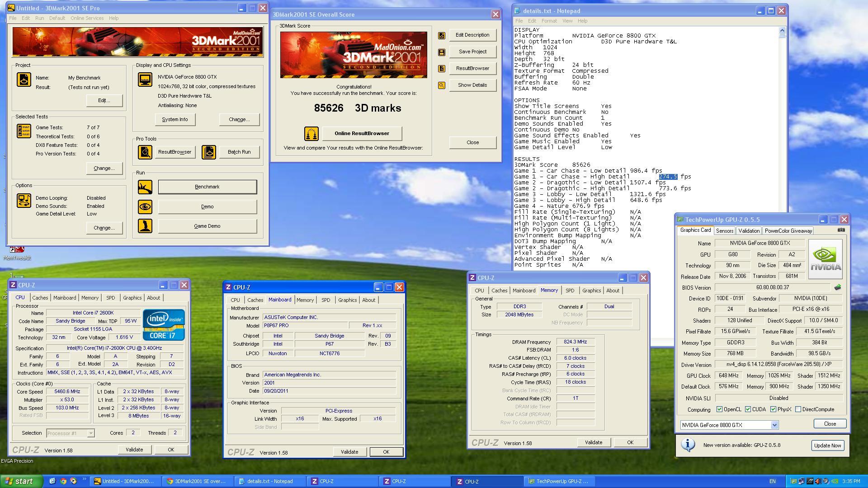Click the display monitor icon in Display settings
The width and height of the screenshot is (868, 488).
[145, 80]
